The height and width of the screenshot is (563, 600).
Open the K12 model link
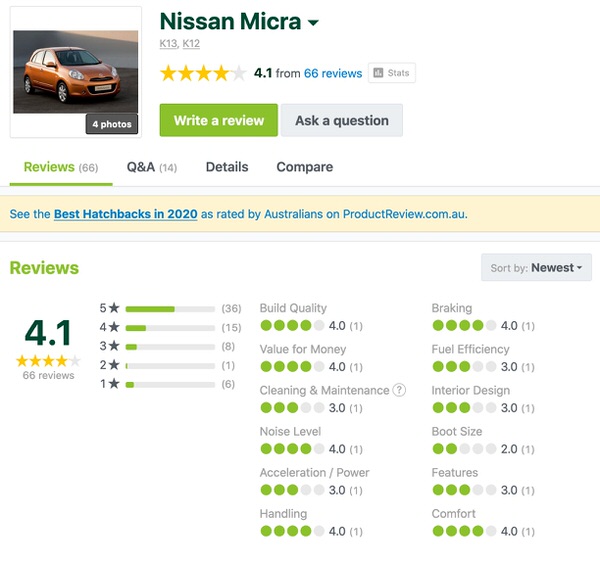(x=191, y=43)
